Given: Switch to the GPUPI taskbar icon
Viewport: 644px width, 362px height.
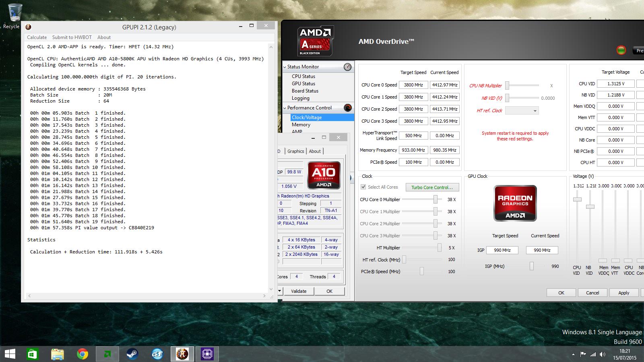Looking at the screenshot, I should tap(182, 354).
